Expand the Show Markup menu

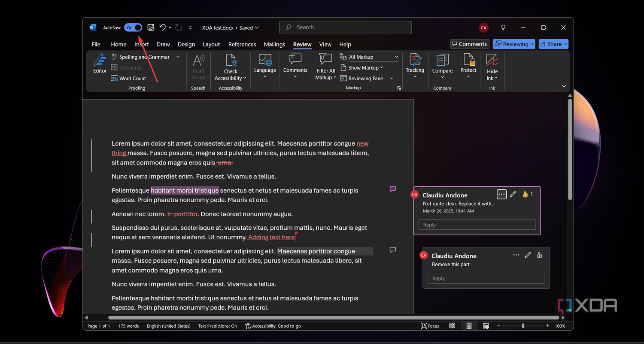pos(361,67)
